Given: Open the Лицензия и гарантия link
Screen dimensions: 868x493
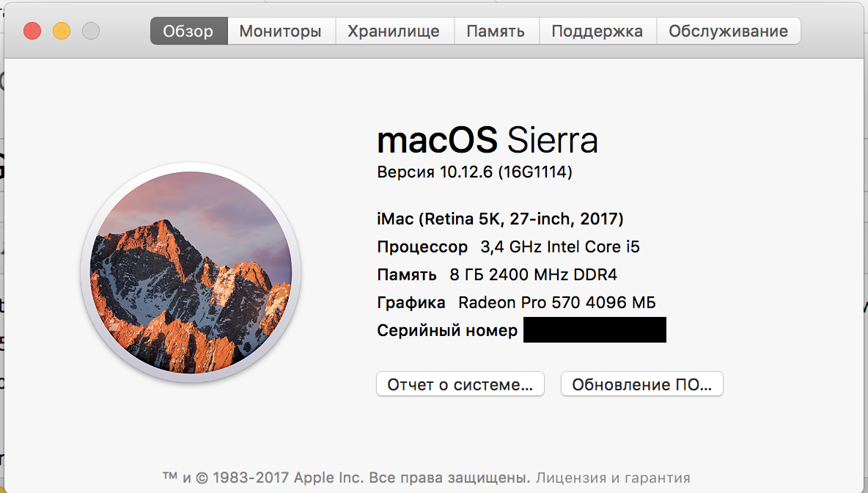Looking at the screenshot, I should tap(613, 478).
